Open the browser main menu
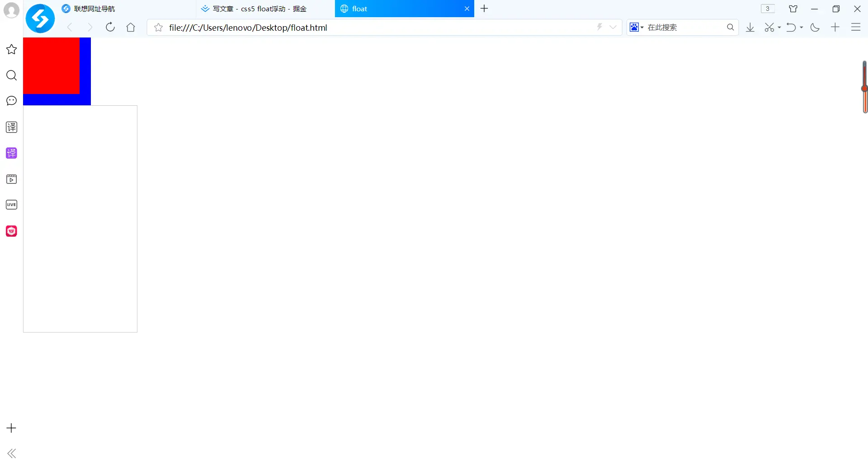This screenshot has width=868, height=460. pyautogui.click(x=856, y=27)
